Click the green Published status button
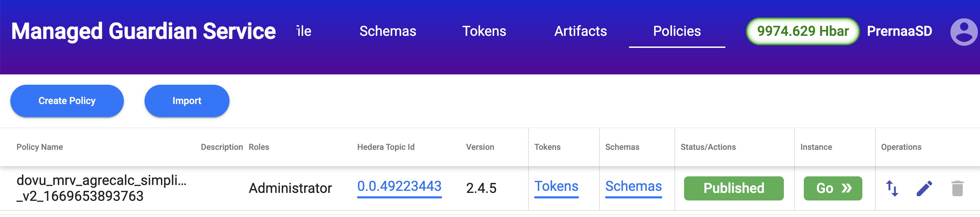 coord(733,188)
